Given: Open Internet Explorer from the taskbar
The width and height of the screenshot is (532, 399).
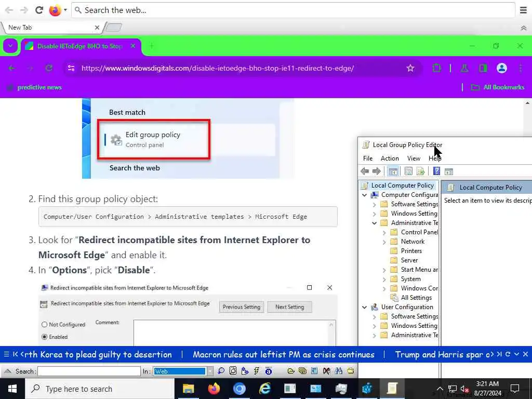Looking at the screenshot, I should [264, 389].
